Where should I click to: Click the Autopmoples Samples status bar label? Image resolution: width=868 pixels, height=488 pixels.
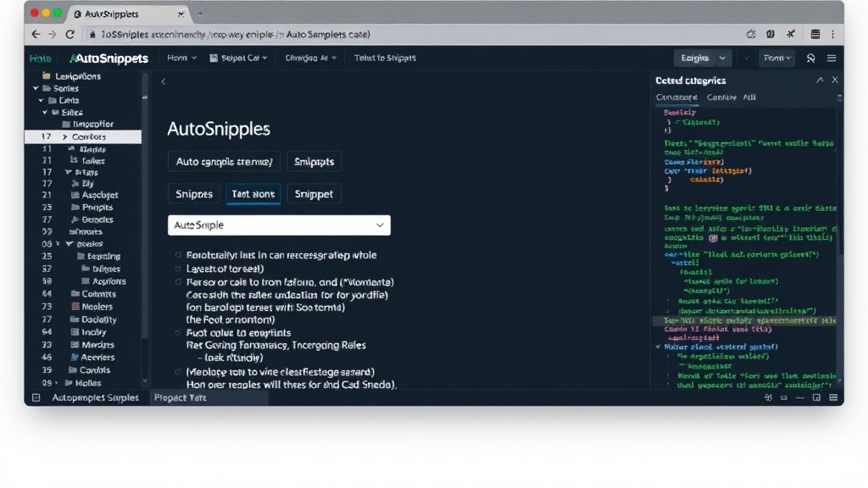tap(95, 397)
